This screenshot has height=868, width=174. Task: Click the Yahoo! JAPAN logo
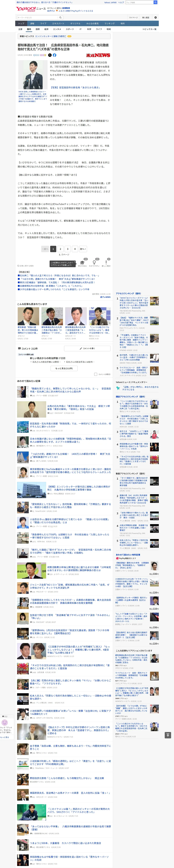point(26,9)
